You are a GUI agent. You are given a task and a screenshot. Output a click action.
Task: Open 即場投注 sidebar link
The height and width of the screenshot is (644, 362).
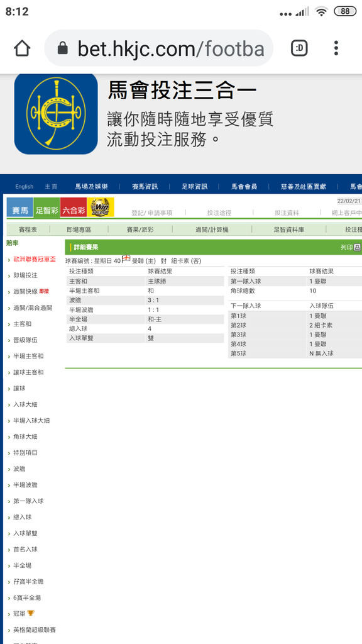click(x=25, y=275)
